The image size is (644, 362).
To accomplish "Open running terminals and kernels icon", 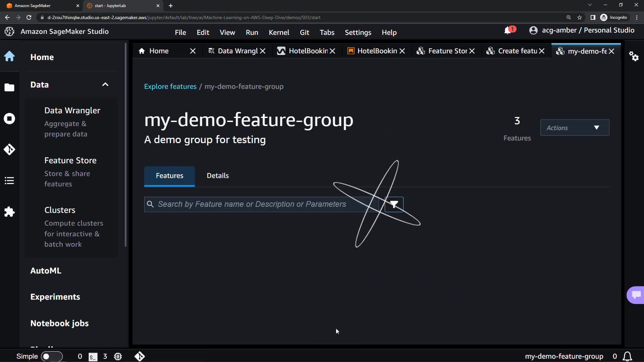I will coord(9,119).
